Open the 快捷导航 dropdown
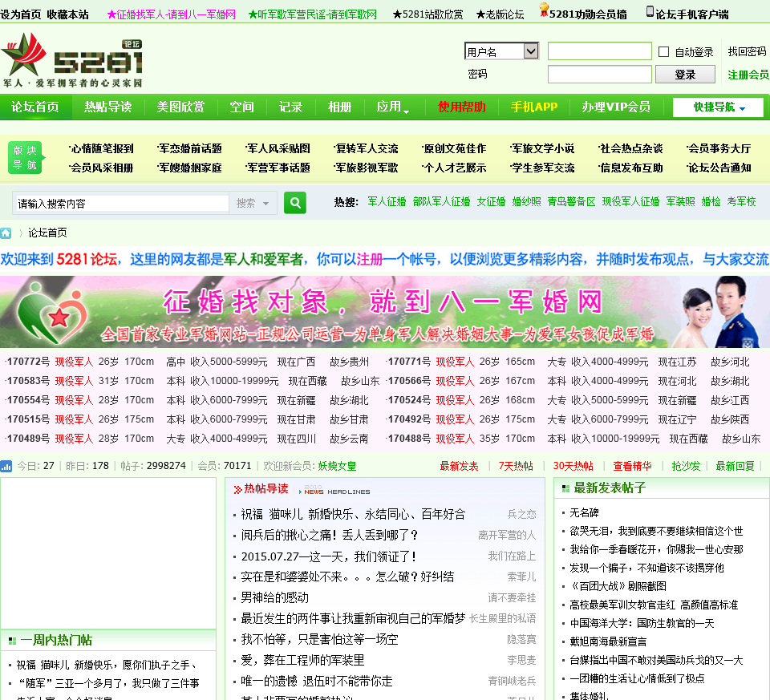Image resolution: width=770 pixels, height=700 pixels. (718, 107)
